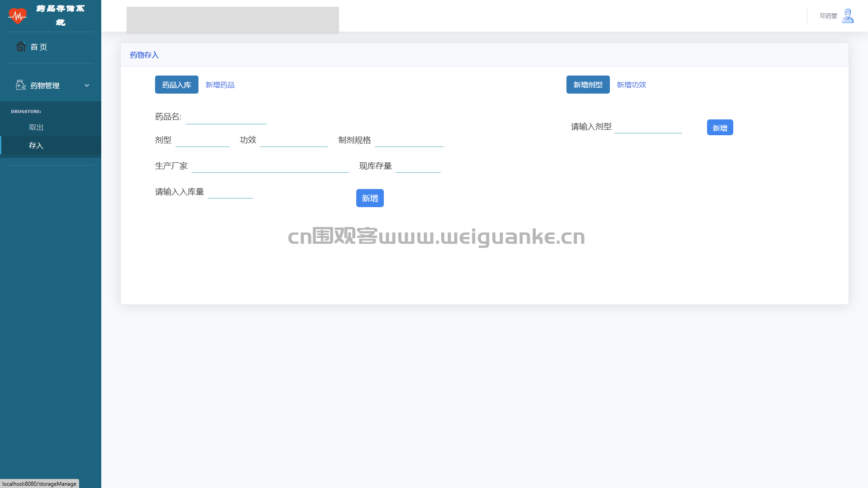Click the medicine bottle icon in sidebar
The image size is (868, 488).
[21, 85]
